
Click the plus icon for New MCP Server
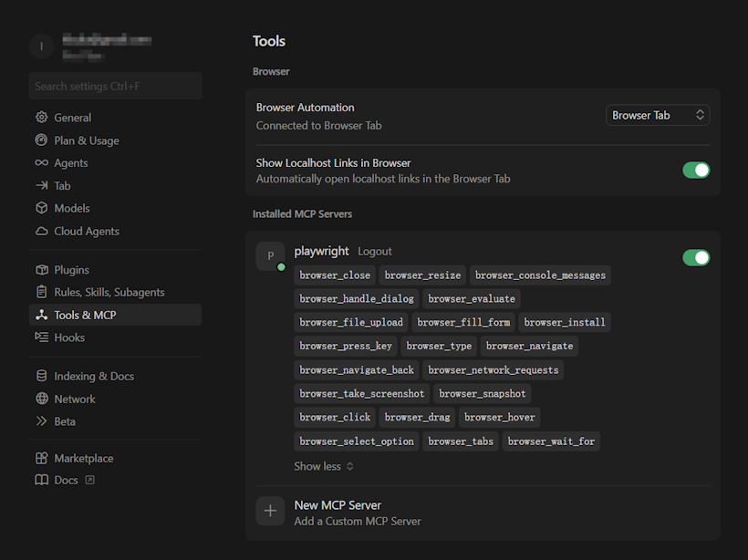click(270, 512)
